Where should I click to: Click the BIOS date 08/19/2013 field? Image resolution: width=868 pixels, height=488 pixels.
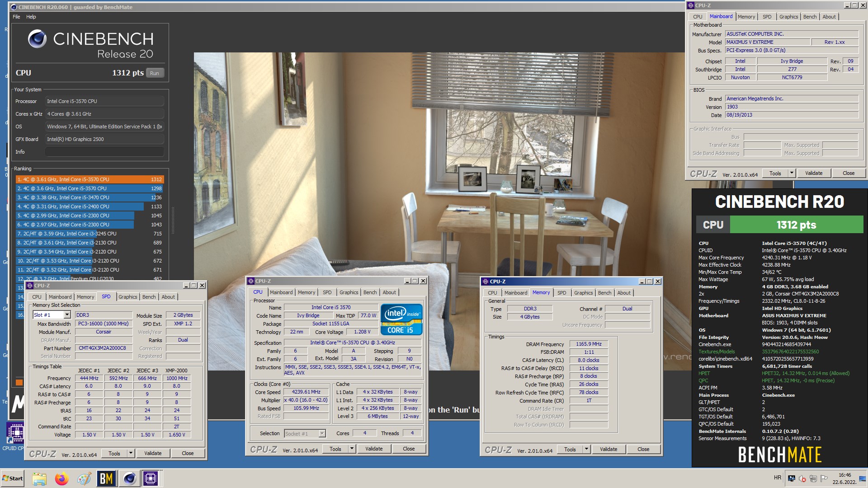(792, 115)
